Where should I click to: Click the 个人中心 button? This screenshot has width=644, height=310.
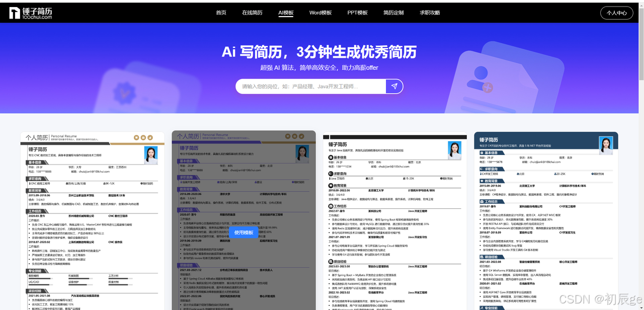[x=616, y=13]
